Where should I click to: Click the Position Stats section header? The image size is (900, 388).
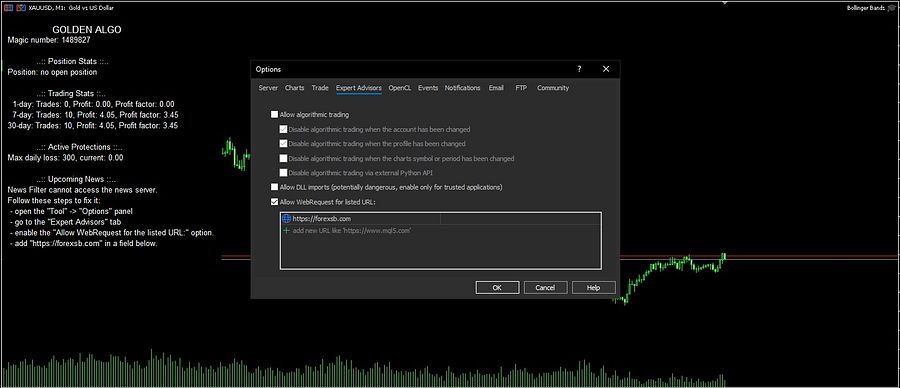click(x=72, y=61)
